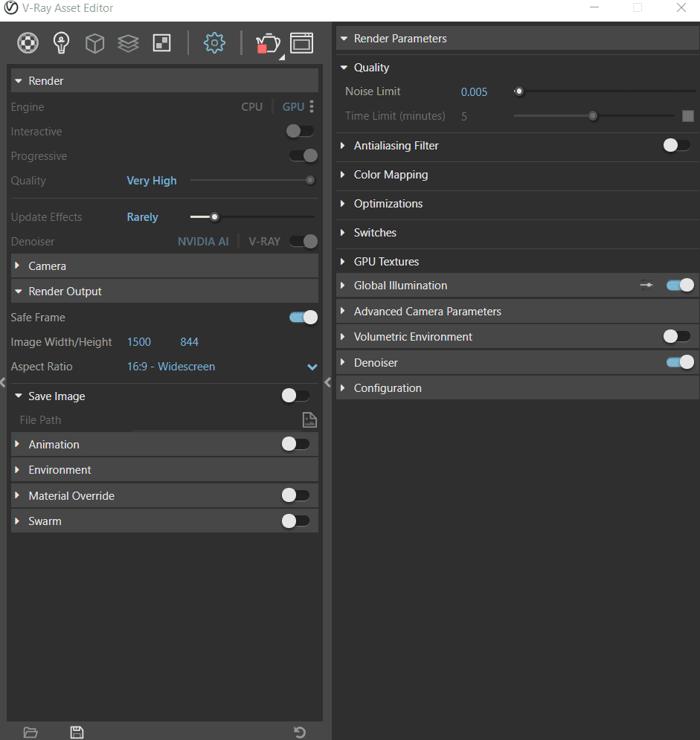Expand the Camera section
This screenshot has width=700, height=740.
pos(47,266)
